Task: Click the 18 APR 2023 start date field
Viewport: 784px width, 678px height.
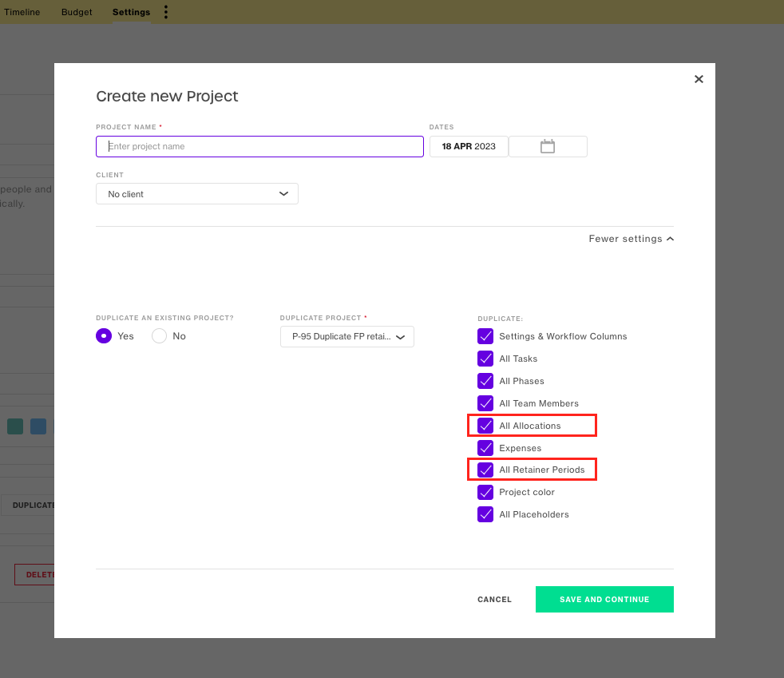Action: point(469,146)
